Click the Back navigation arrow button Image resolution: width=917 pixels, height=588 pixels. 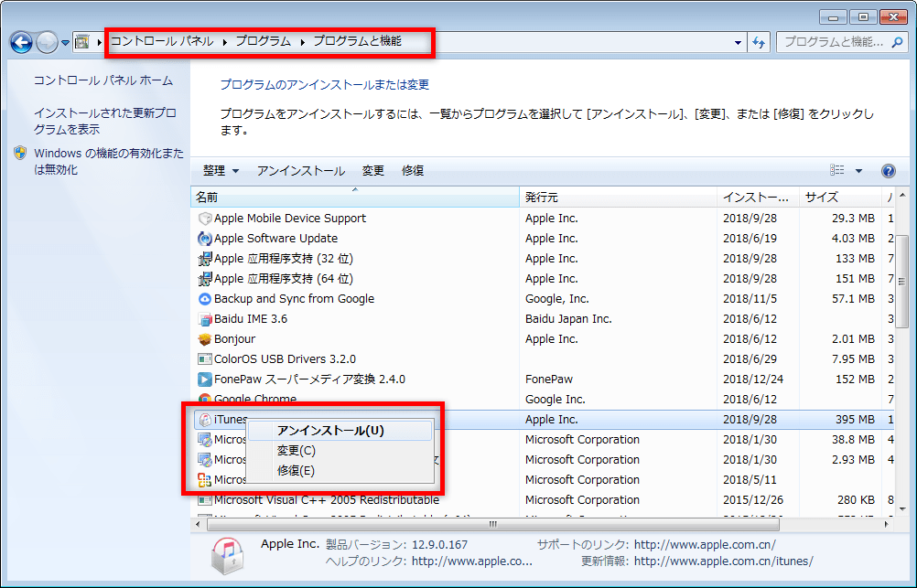point(22,42)
